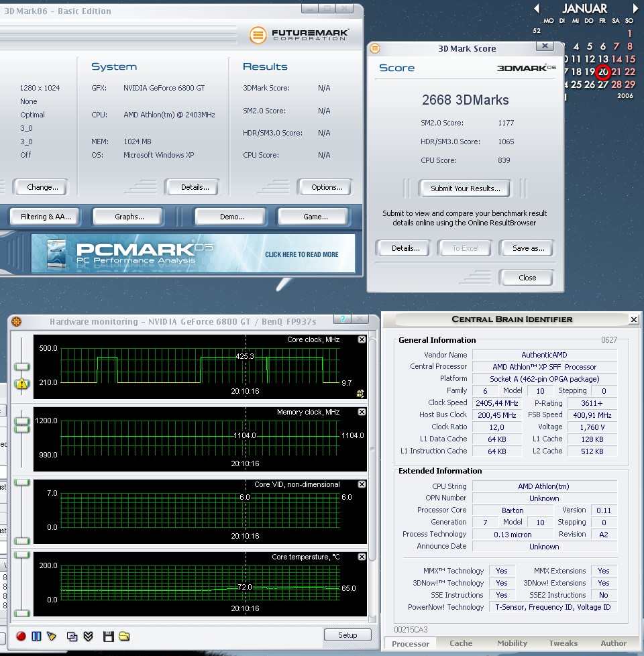Click Process Technology value 0.13 micron

click(513, 535)
